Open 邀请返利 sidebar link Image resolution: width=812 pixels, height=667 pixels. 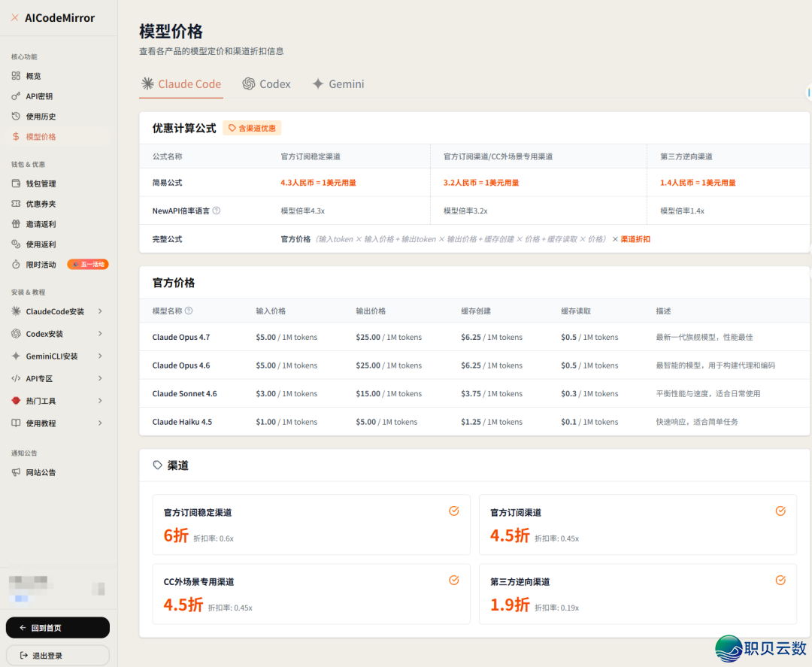58,224
